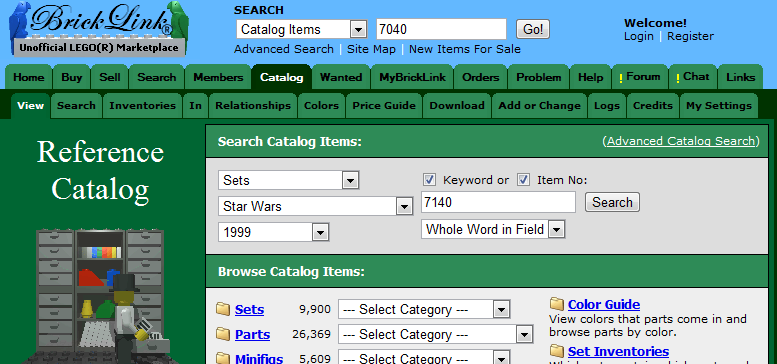The height and width of the screenshot is (364, 777).
Task: Open the Advanced Catalog Search link
Action: (680, 141)
